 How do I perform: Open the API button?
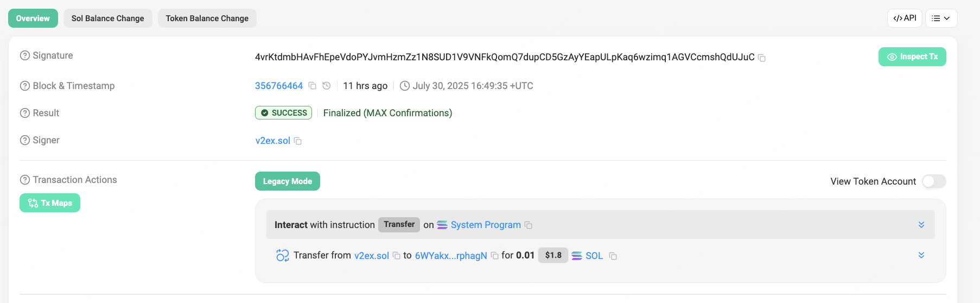[905, 18]
